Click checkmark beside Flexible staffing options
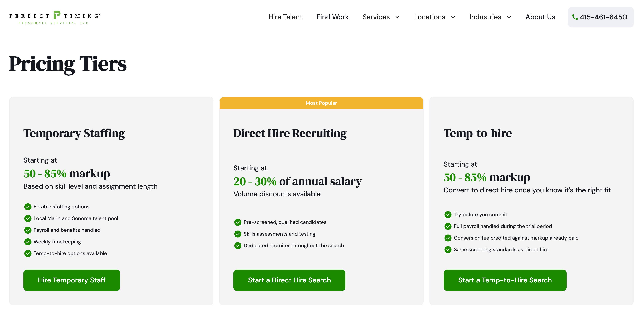The image size is (644, 324). 28,207
